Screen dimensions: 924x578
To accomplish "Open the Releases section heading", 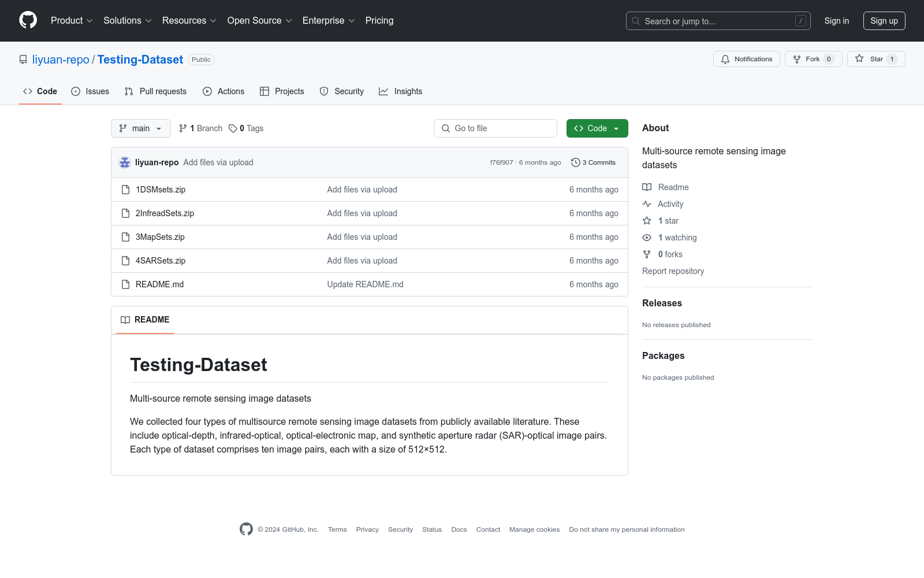I will point(662,303).
